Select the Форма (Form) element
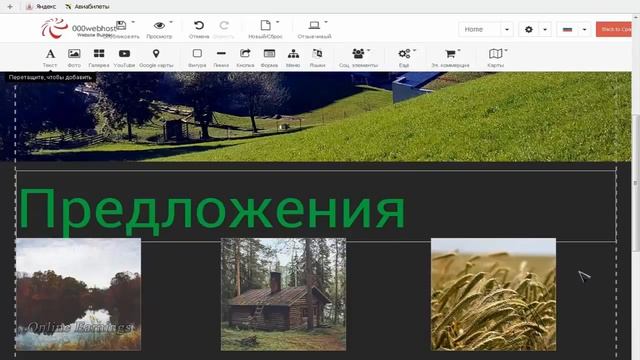640x360 pixels. 269,58
